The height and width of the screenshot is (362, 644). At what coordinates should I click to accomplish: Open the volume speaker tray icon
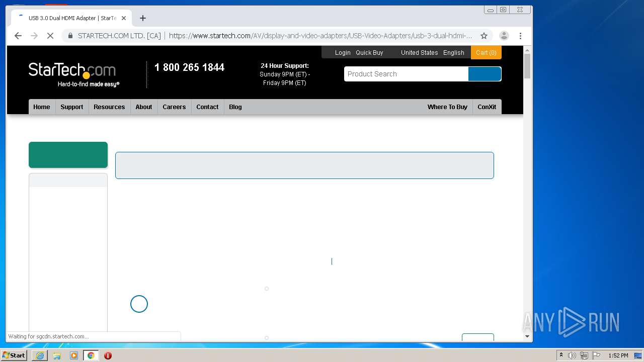[572, 355]
